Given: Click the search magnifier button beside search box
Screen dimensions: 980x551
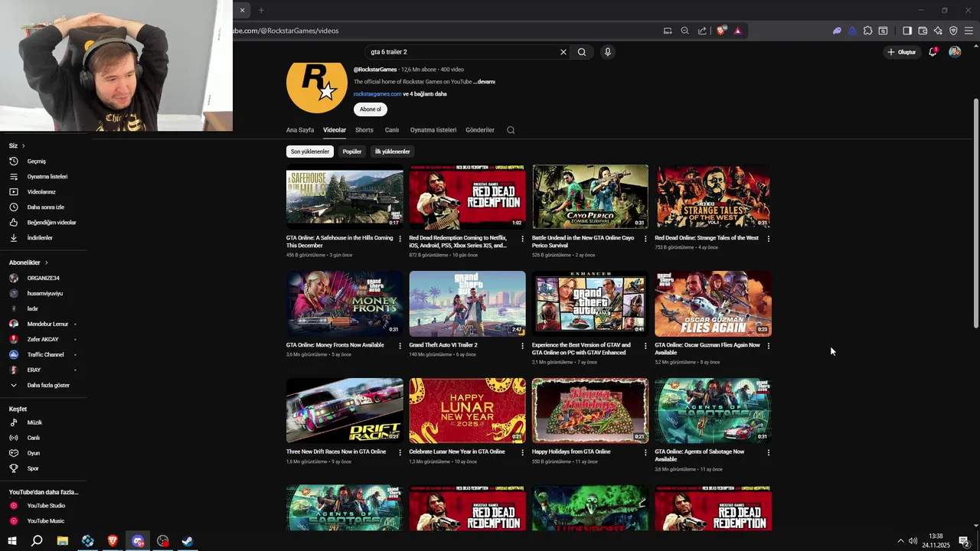Looking at the screenshot, I should pos(582,52).
